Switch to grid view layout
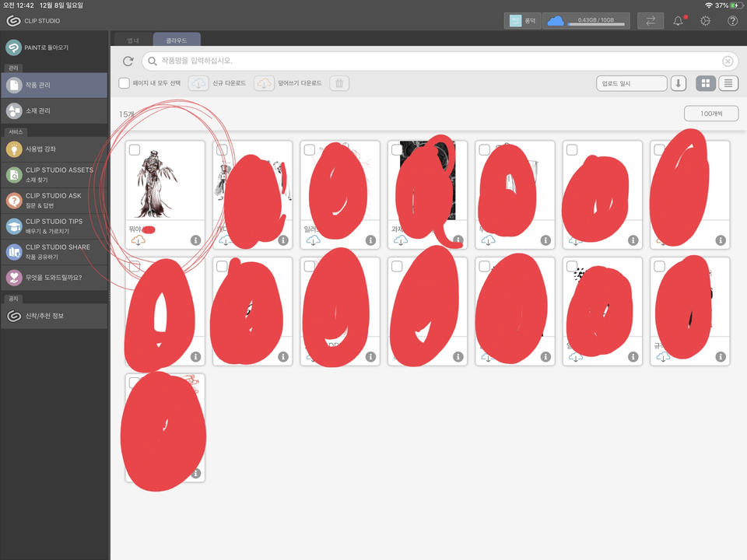The height and width of the screenshot is (560, 747). pos(706,83)
